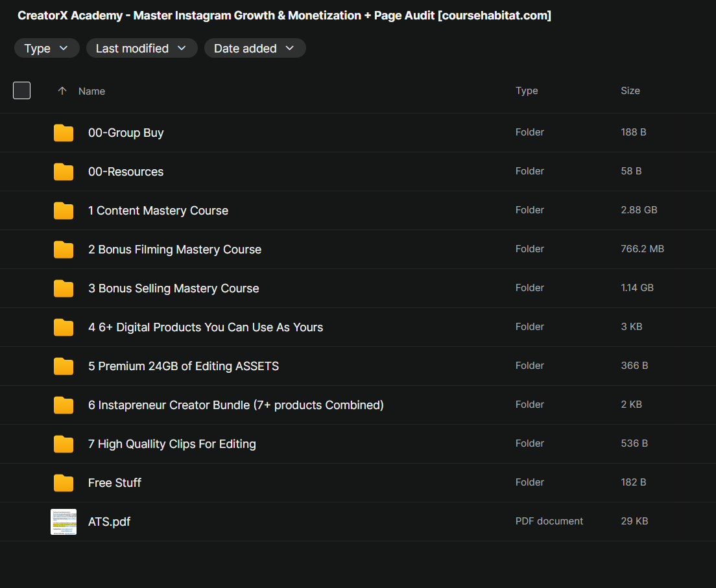Click the 366 B size value

pos(634,365)
